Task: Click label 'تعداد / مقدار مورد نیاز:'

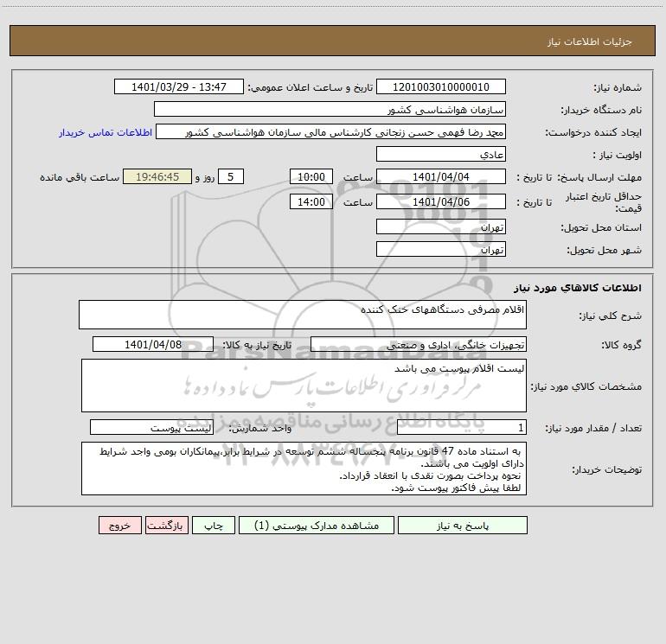Action: point(593,429)
